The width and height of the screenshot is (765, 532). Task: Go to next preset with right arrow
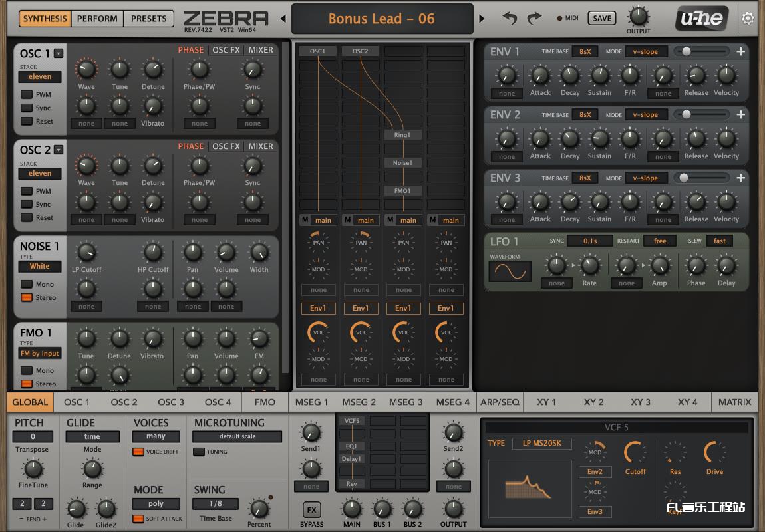point(482,19)
